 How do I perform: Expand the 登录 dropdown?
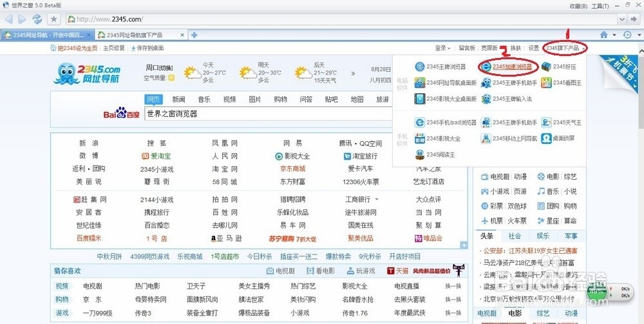(443, 48)
